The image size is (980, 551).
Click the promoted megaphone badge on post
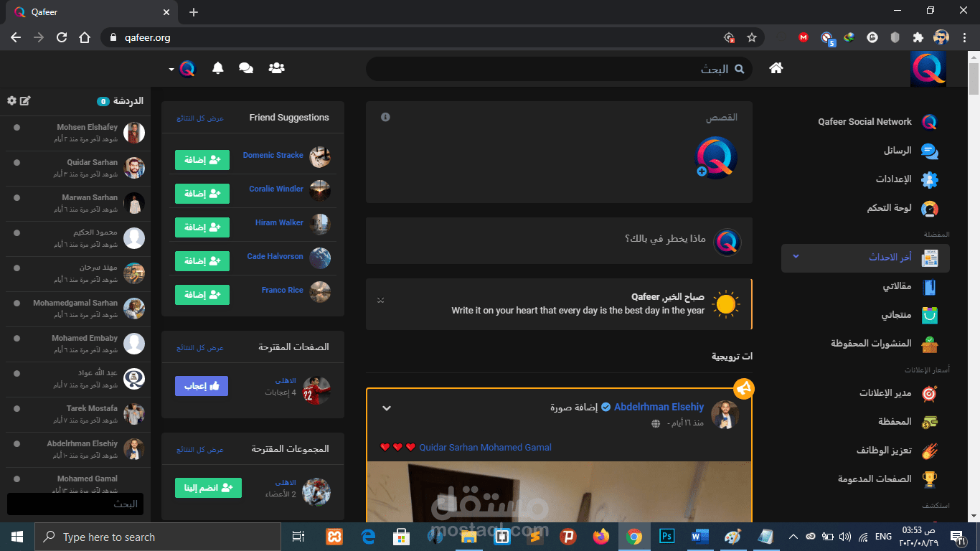pyautogui.click(x=743, y=389)
